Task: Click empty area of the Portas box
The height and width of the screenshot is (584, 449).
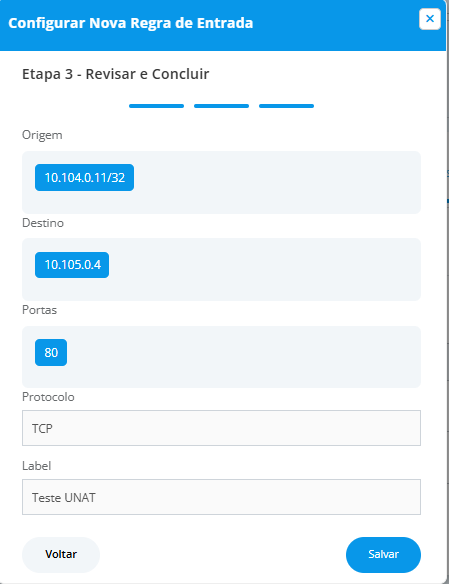Action: 242,357
